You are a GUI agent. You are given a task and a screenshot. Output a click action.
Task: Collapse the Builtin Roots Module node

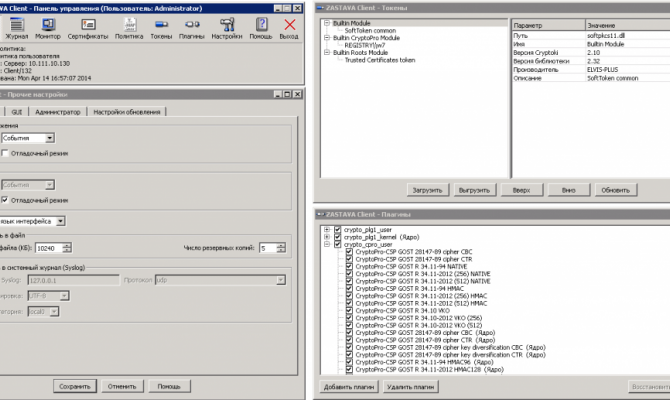point(327,52)
